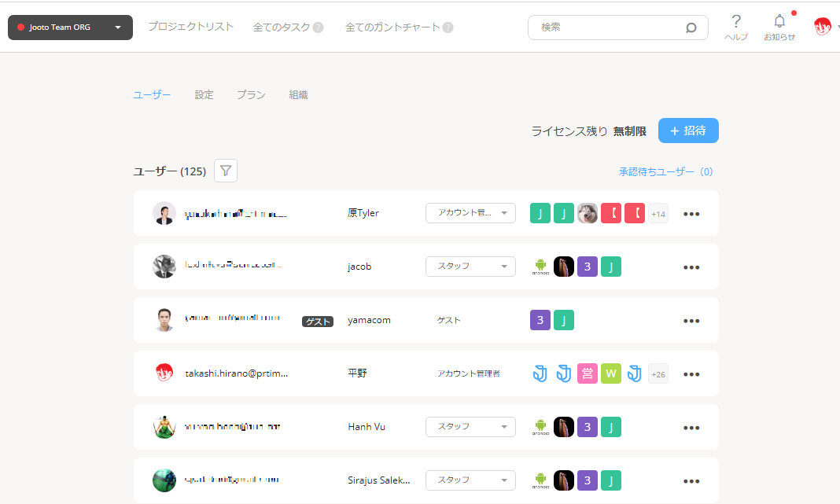Click the help question mark icon

pos(736,21)
